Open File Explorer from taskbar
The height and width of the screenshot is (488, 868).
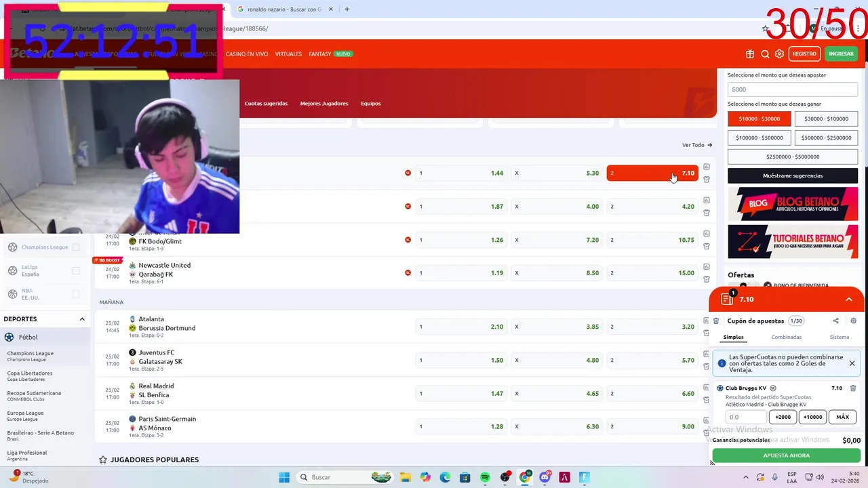tap(406, 477)
